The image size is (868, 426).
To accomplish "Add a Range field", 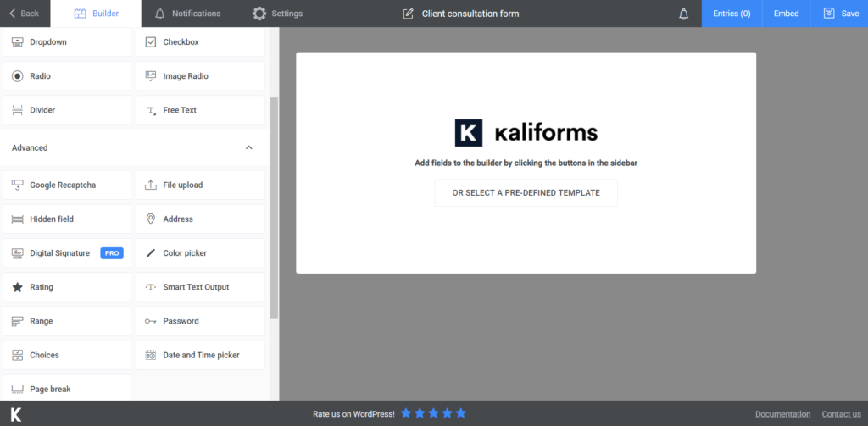I will coord(67,321).
